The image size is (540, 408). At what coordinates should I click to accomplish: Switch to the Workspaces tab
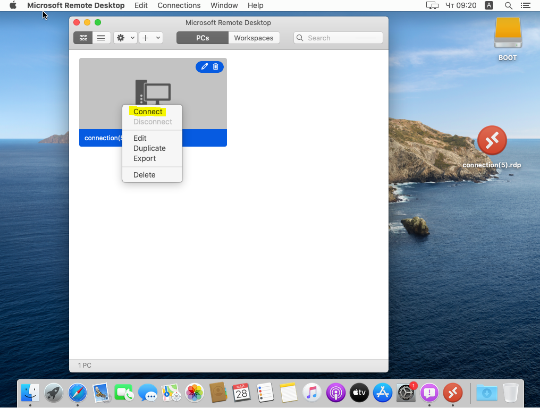(x=254, y=38)
